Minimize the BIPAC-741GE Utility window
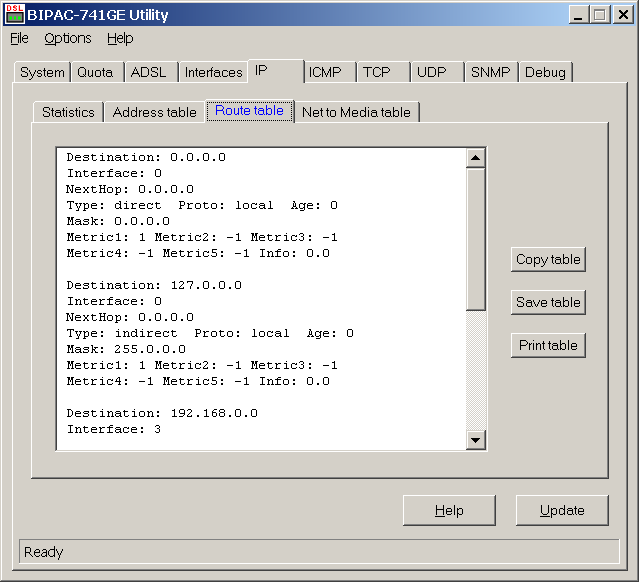Image resolution: width=639 pixels, height=582 pixels. 578,15
